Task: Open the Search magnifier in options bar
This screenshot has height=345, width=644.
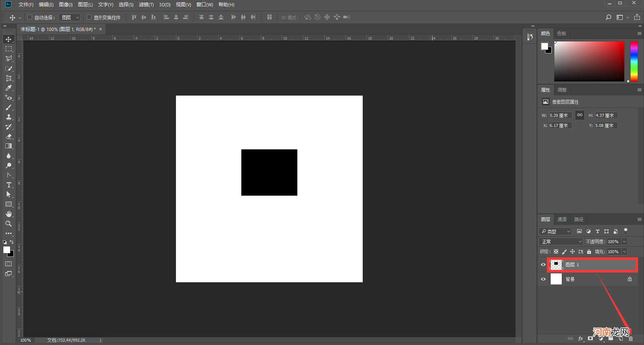Action: (609, 17)
